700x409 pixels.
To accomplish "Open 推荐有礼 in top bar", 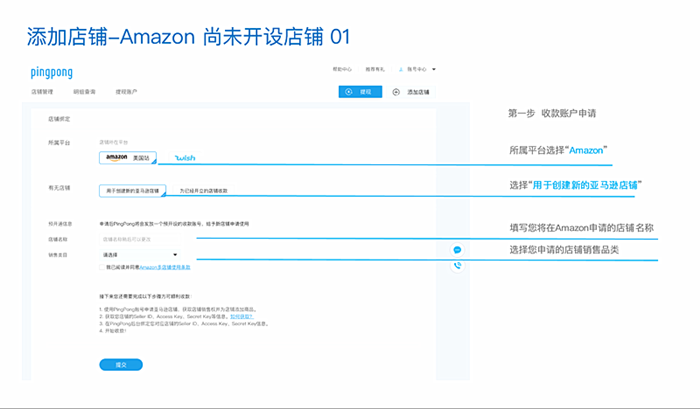I will click(375, 69).
